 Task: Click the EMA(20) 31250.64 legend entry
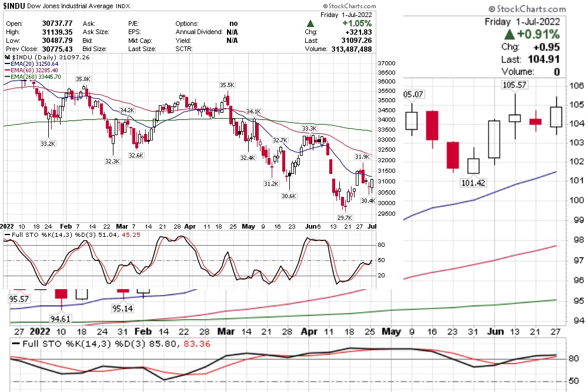point(32,64)
